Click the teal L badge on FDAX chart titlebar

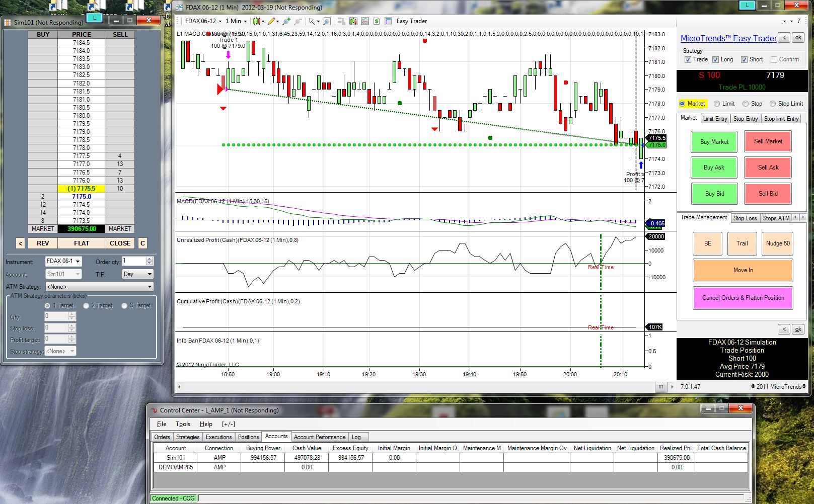click(x=747, y=5)
